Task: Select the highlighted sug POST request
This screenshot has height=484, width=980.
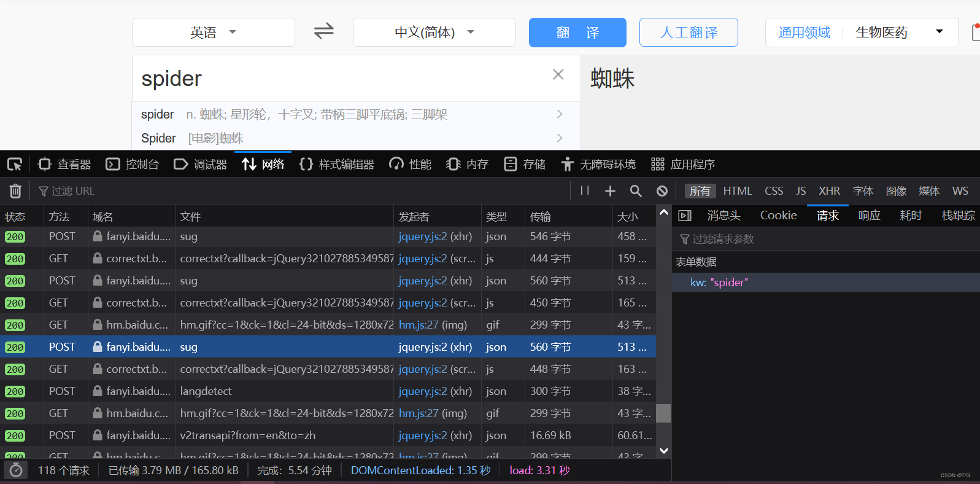Action: tap(328, 347)
